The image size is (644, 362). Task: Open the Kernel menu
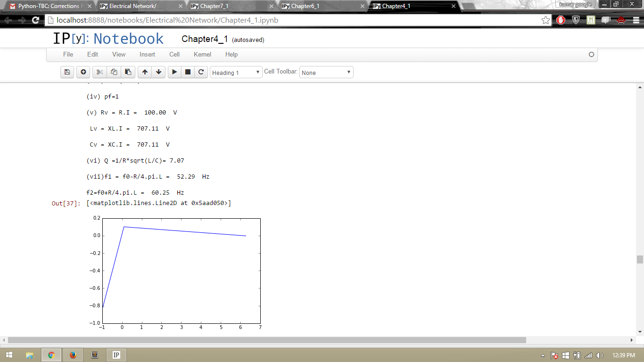(x=202, y=55)
